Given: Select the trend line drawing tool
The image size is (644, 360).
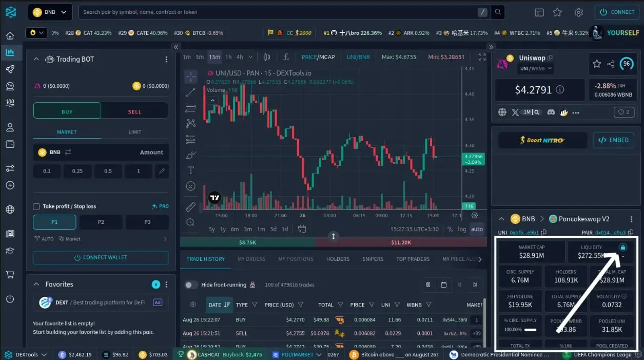Looking at the screenshot, I should pos(191,92).
